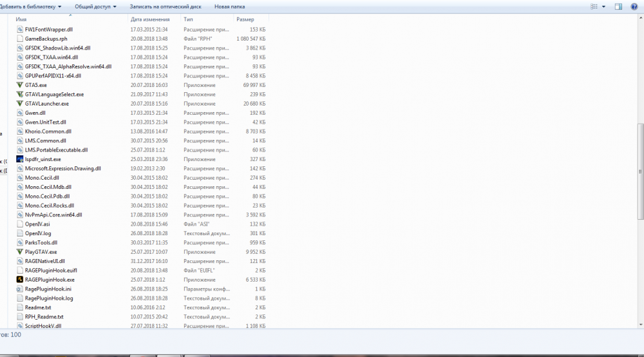Select the Gwen.UnitTest.dll file name
Viewport: 644px width, 357px height.
click(45, 122)
